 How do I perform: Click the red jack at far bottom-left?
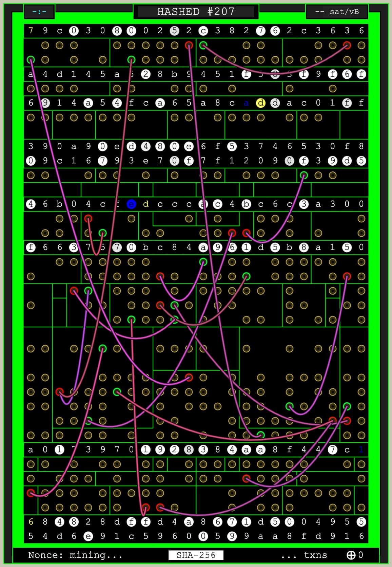(x=31, y=493)
